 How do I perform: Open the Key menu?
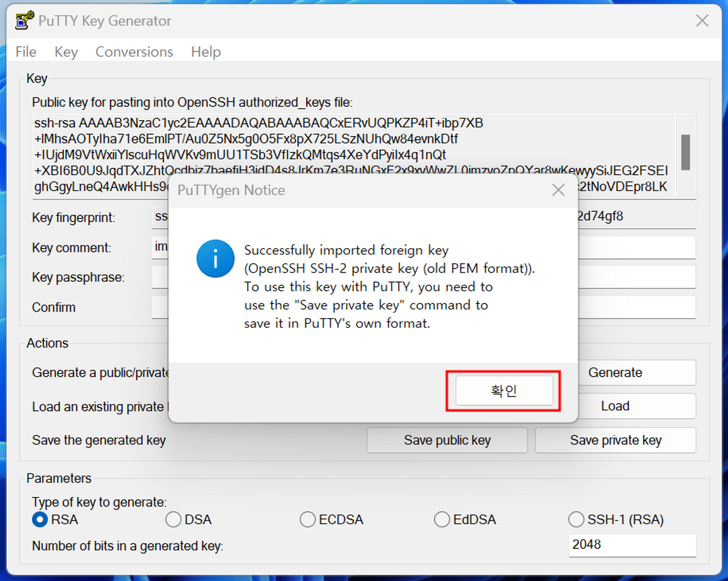point(66,52)
